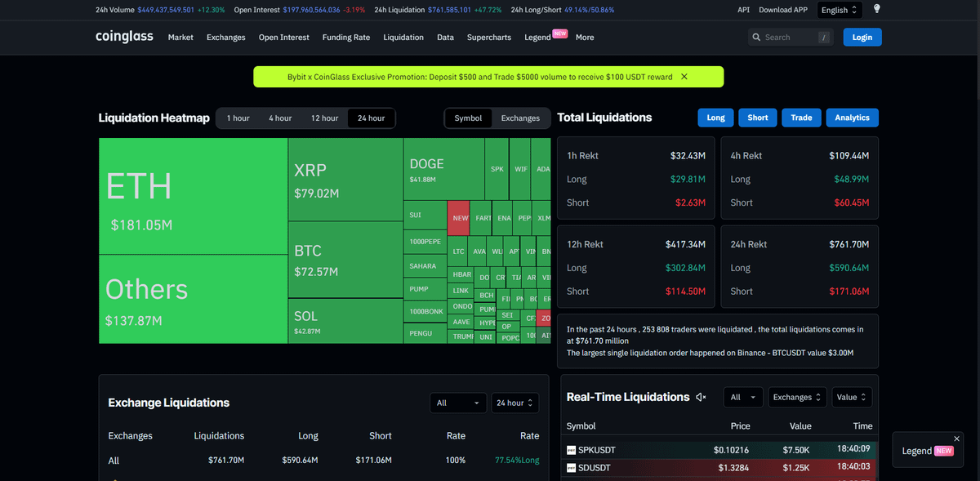Click the Bybit promotion banner text
Screen dimensions: 980x481
tap(480, 77)
